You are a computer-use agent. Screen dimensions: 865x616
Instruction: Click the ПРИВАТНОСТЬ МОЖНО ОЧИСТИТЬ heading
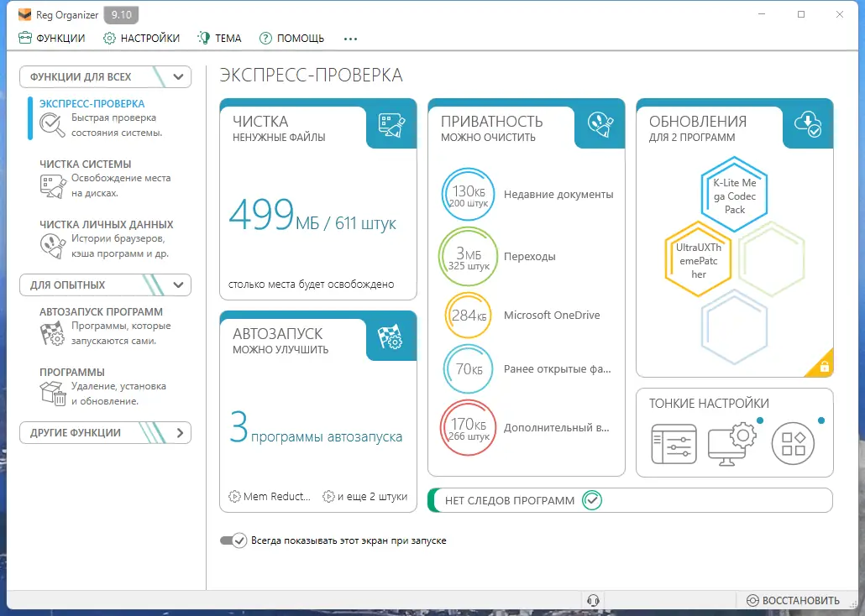coord(491,128)
